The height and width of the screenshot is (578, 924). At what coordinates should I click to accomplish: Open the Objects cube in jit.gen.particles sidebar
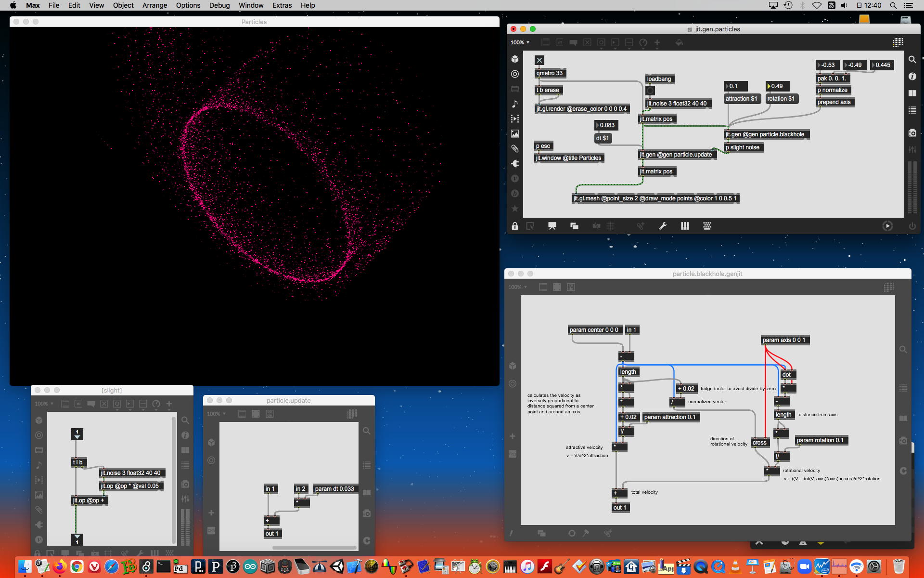tap(515, 59)
